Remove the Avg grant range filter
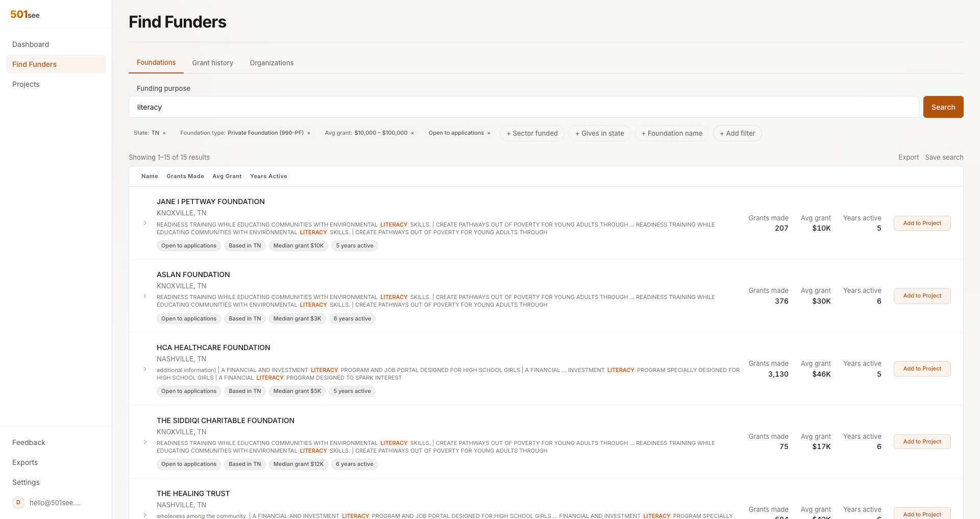The height and width of the screenshot is (519, 980). pos(412,133)
